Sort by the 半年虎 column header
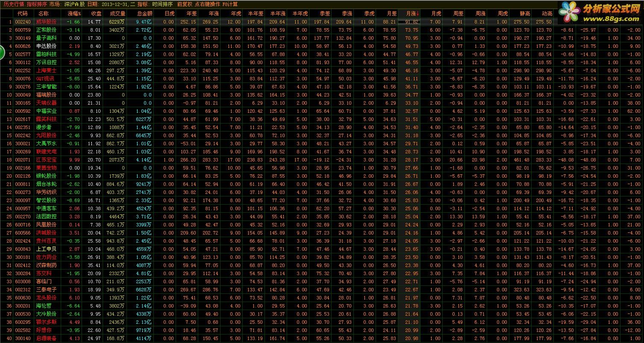Image resolution: width=644 pixels, height=343 pixels. point(300,14)
